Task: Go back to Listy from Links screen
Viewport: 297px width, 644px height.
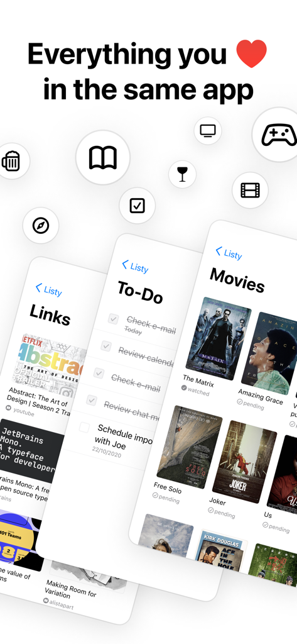Action: (48, 289)
